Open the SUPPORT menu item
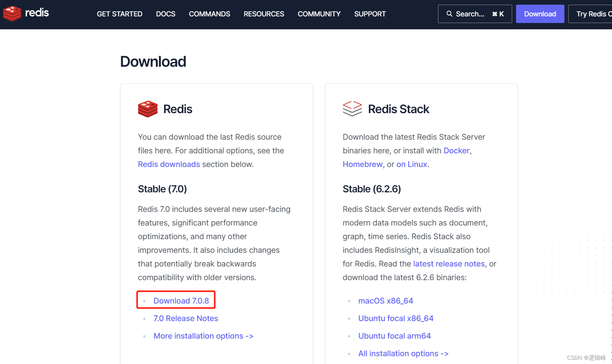The image size is (612, 364). pos(370,14)
